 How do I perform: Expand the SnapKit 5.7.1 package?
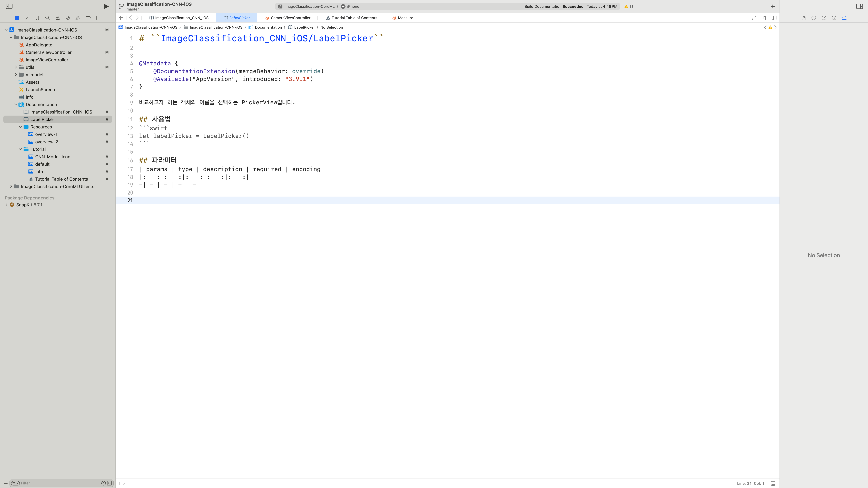pyautogui.click(x=6, y=205)
